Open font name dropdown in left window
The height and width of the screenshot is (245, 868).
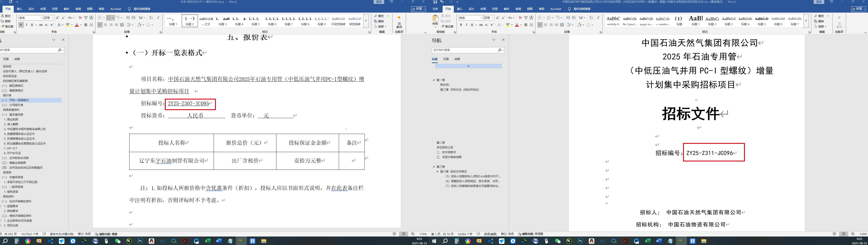coord(41,18)
